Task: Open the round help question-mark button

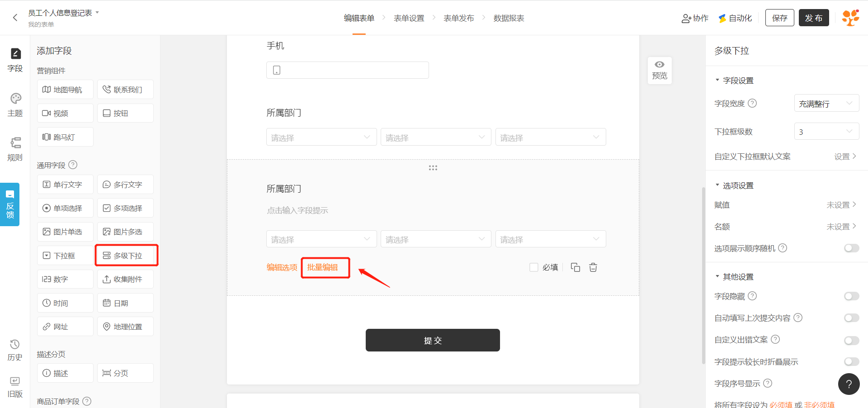Action: [x=849, y=384]
